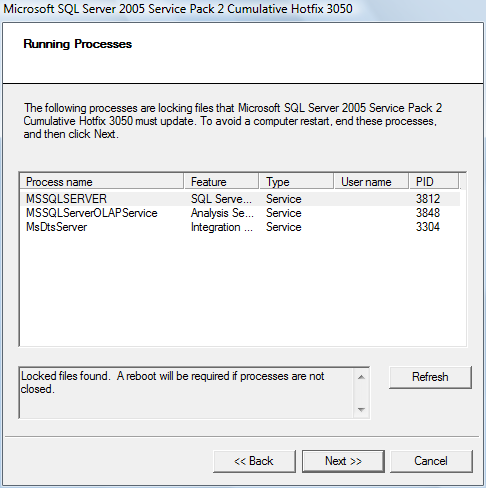This screenshot has width=486, height=488.
Task: Sort by PID column header
Action: tap(434, 182)
